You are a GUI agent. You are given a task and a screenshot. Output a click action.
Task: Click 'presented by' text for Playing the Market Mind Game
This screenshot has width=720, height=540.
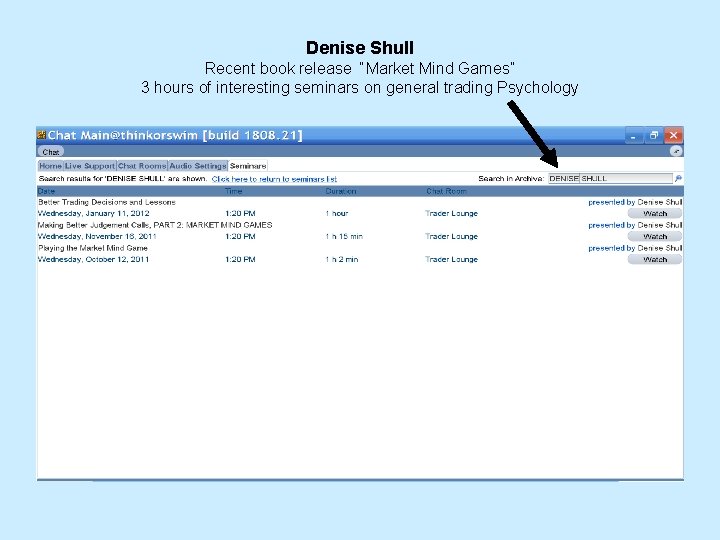click(611, 248)
